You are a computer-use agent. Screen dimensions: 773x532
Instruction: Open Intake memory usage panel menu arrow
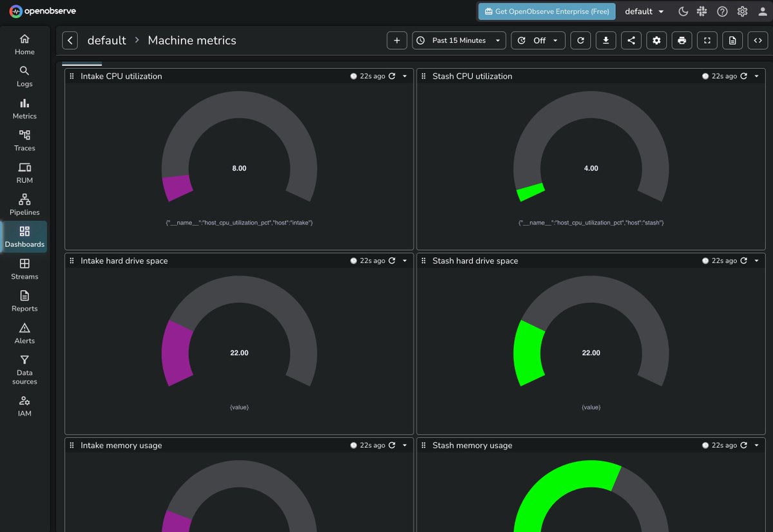pos(405,445)
